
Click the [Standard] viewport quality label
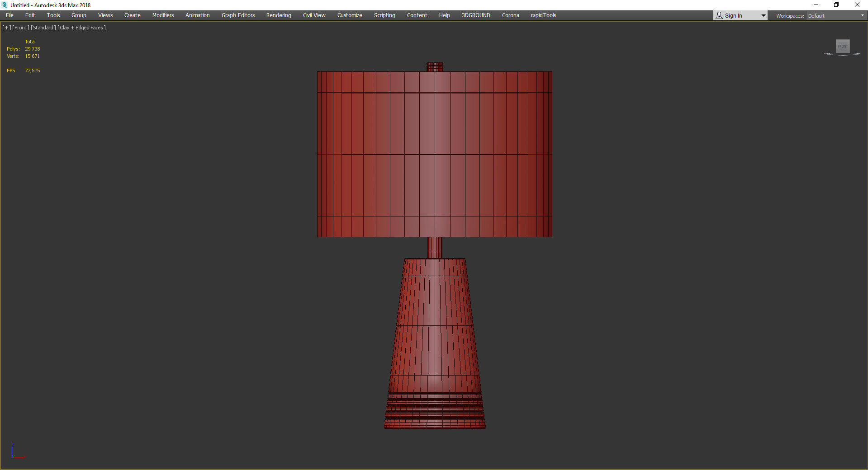pos(43,28)
